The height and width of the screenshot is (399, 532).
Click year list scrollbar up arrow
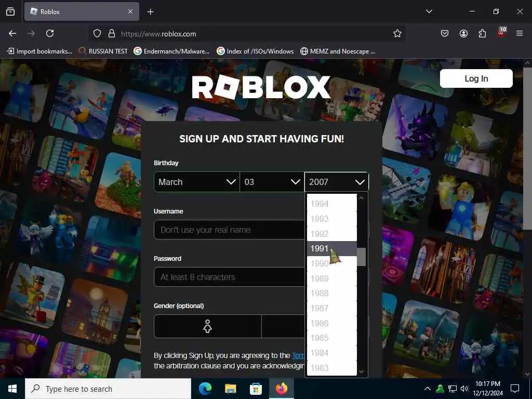(362, 198)
